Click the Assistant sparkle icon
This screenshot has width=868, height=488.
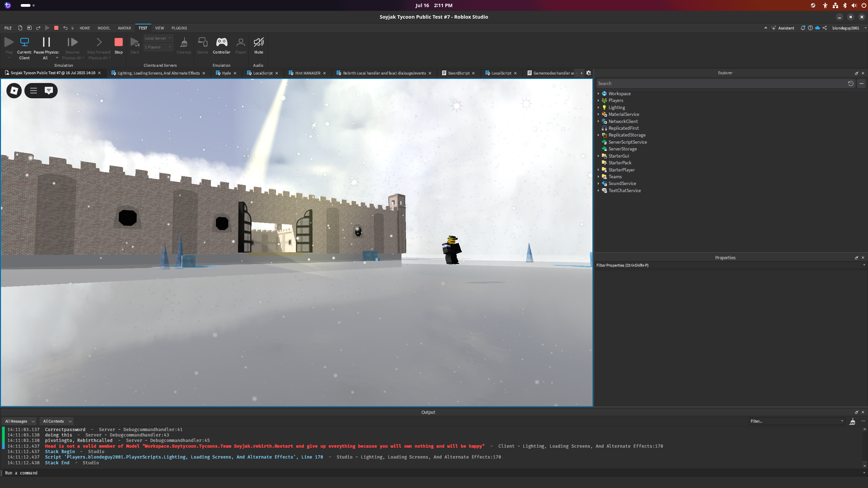point(773,28)
